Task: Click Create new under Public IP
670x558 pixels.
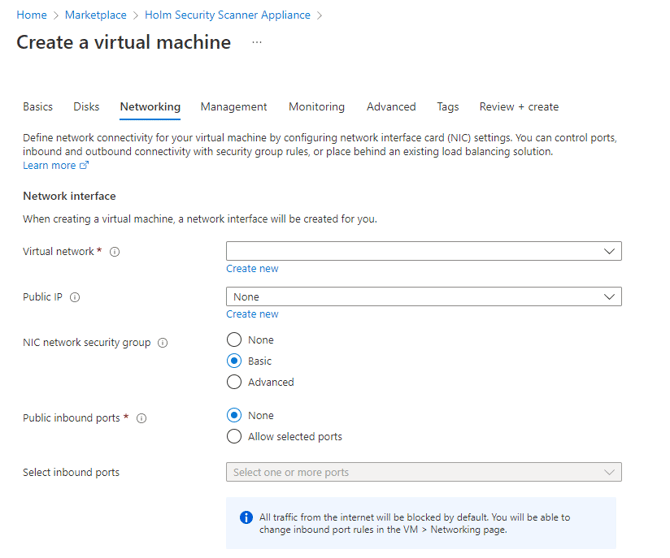Action: 252,314
